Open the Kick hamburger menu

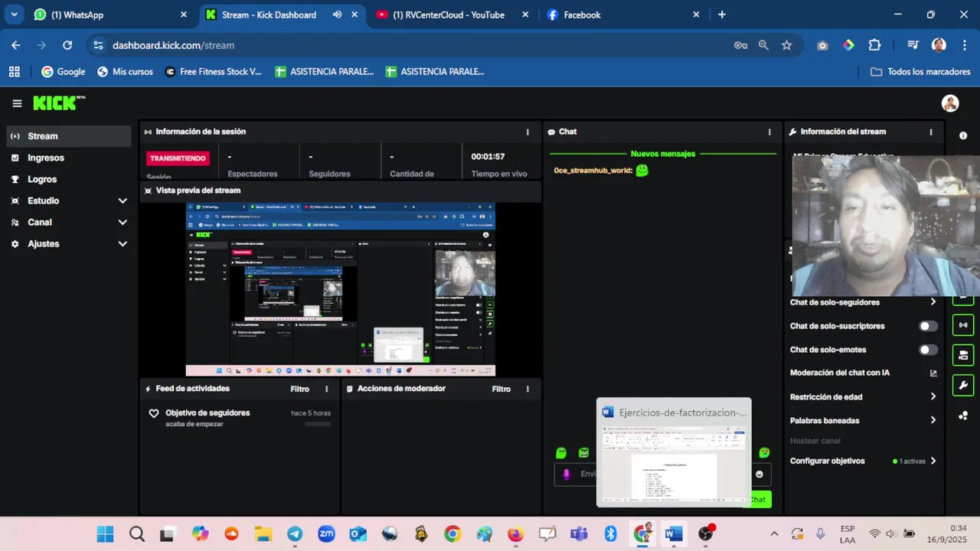17,103
